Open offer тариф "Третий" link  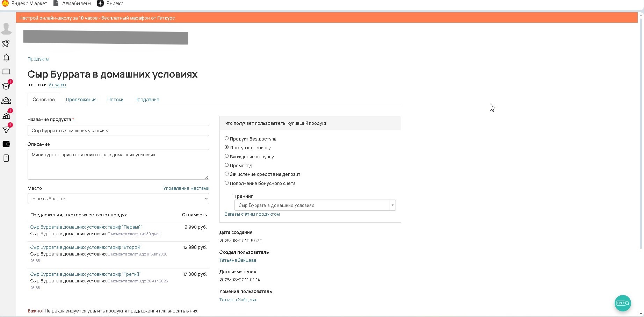(85, 274)
